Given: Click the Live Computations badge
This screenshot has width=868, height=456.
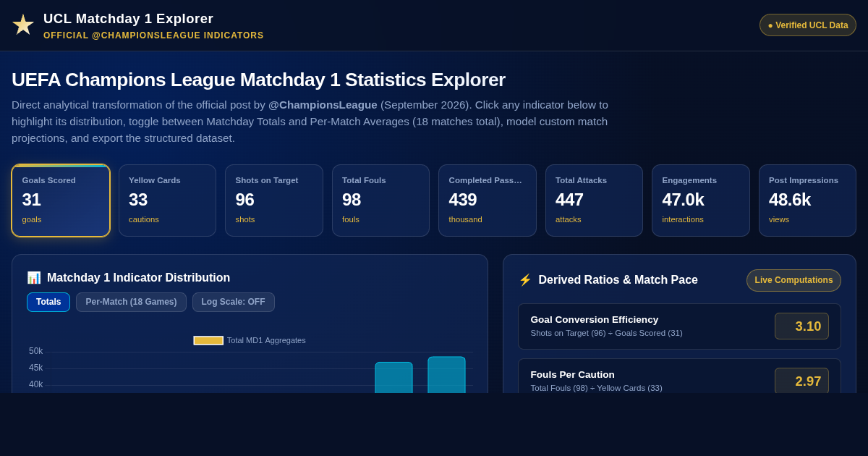Looking at the screenshot, I should point(793,280).
